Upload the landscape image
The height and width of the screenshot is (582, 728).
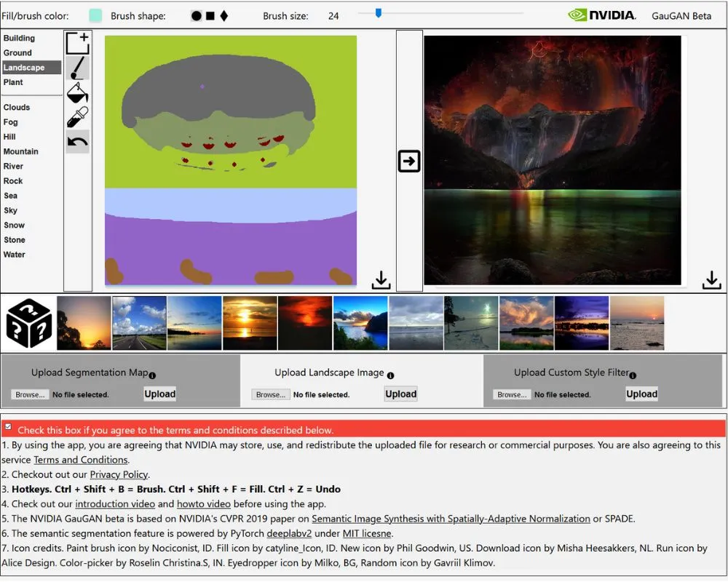tap(400, 394)
